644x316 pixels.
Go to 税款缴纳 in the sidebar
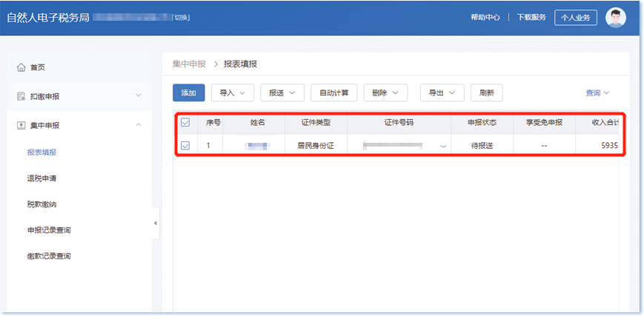(x=42, y=204)
